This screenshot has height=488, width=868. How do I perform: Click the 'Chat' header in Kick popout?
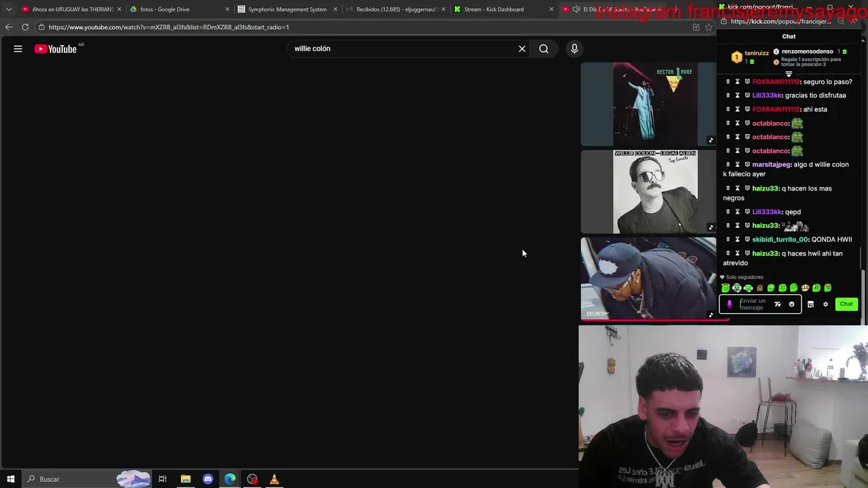(x=789, y=37)
